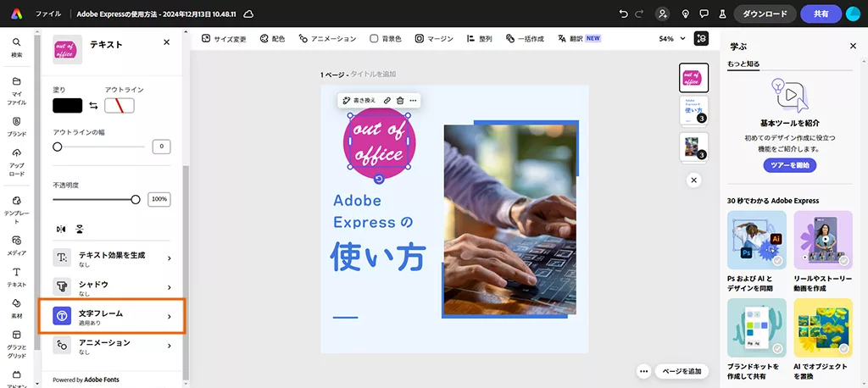Click the beaker labs icon
Screen dimensions: 868x388
722,14
